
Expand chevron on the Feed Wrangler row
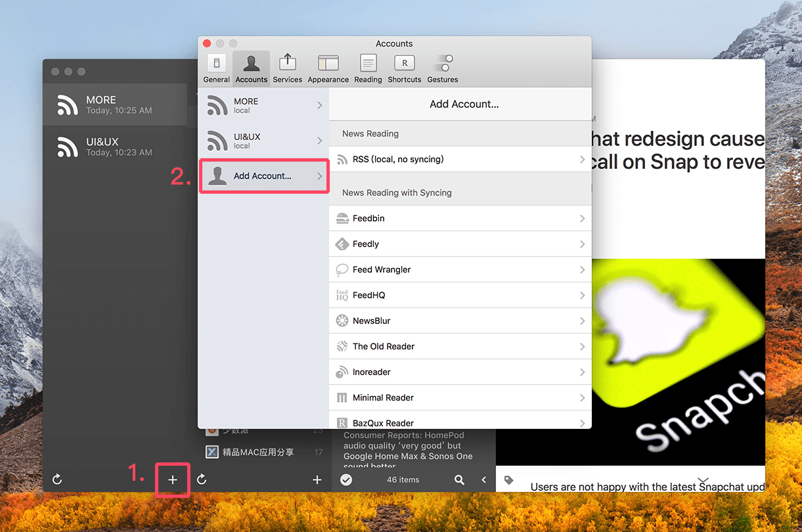583,269
